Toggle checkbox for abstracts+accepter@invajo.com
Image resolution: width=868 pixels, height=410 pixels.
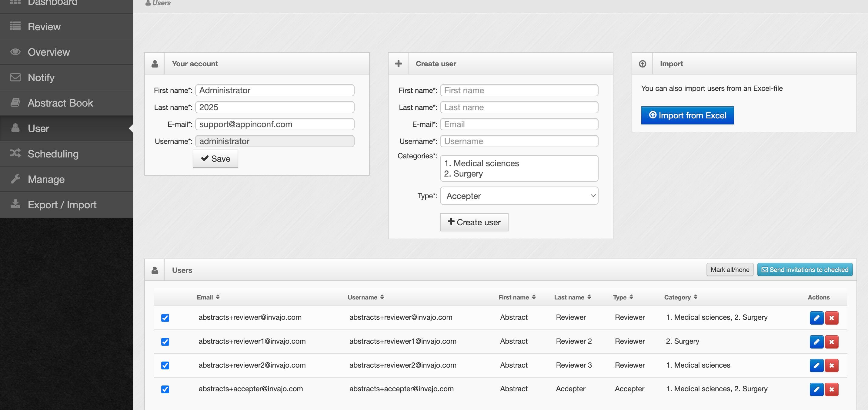click(165, 389)
